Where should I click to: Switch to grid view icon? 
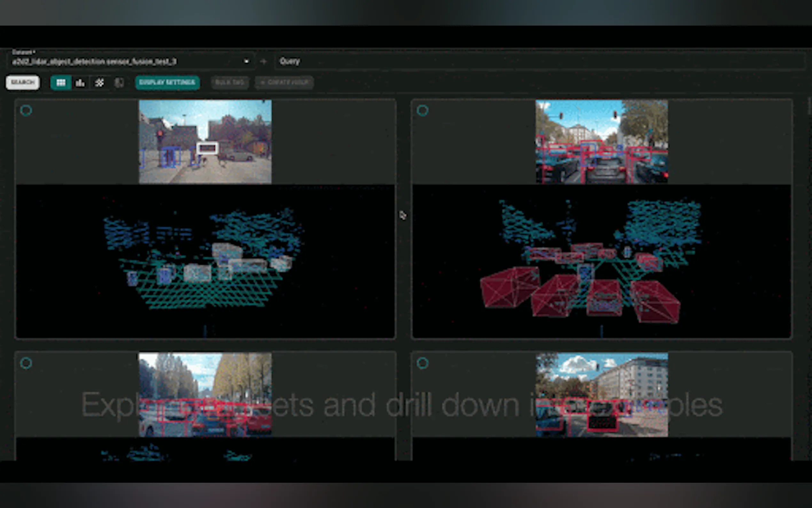coord(61,83)
